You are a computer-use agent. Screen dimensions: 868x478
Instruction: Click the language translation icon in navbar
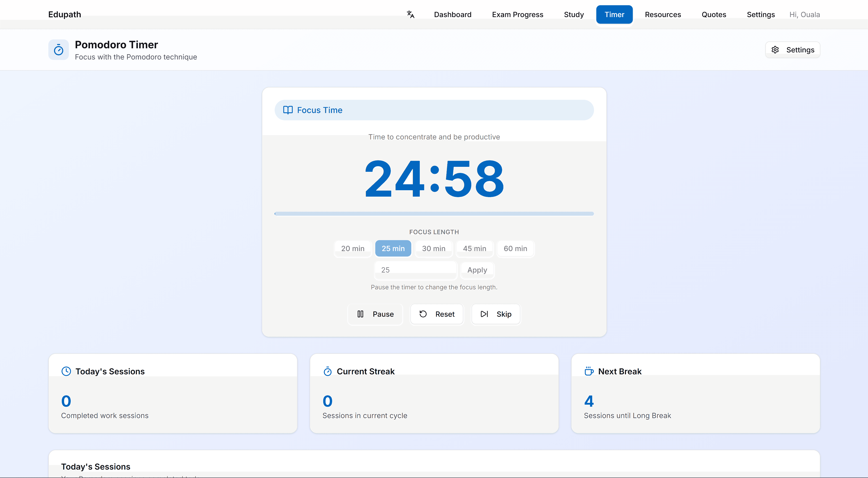click(410, 15)
